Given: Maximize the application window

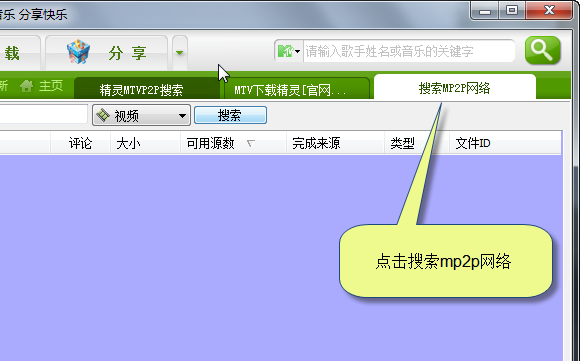Looking at the screenshot, I should point(512,11).
